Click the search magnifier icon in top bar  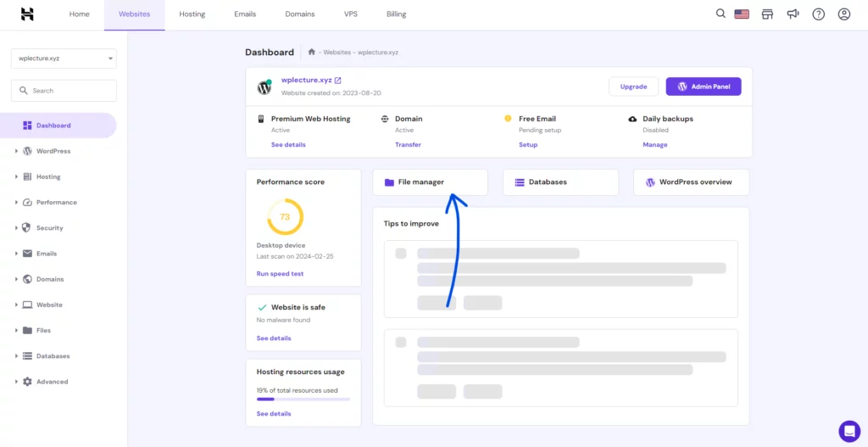(721, 14)
